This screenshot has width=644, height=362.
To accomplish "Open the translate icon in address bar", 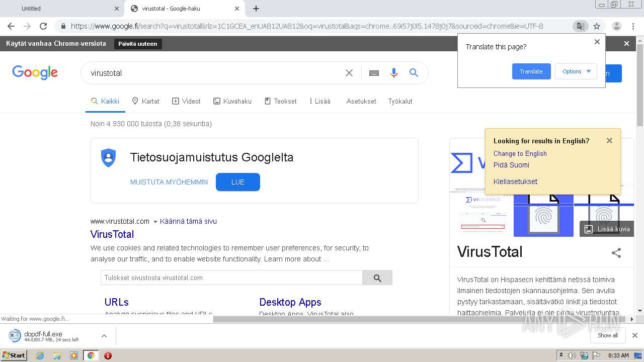I will click(580, 26).
